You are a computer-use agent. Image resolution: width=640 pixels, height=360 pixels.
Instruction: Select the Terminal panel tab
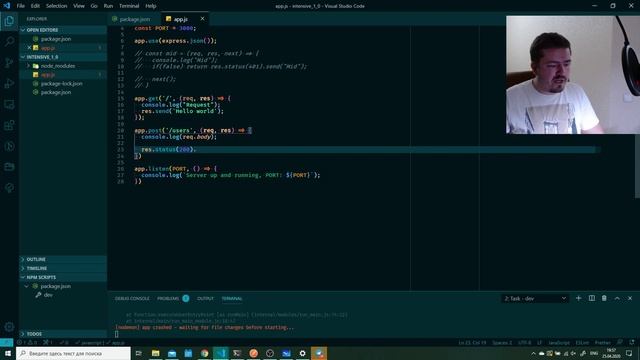click(x=232, y=298)
